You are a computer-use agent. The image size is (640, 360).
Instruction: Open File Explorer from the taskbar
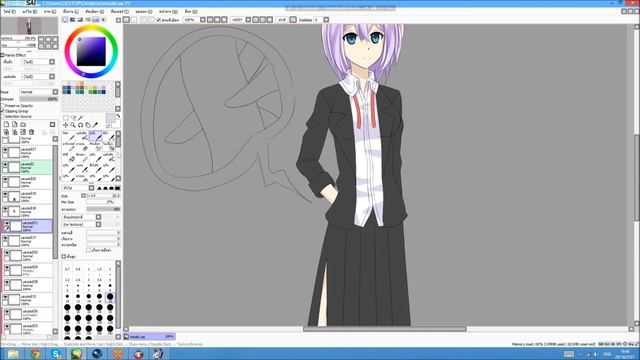coord(13,353)
